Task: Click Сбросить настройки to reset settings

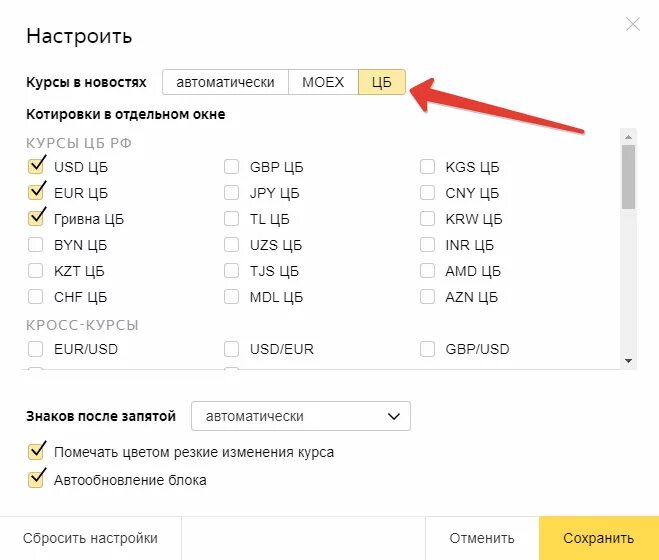Action: (91, 538)
